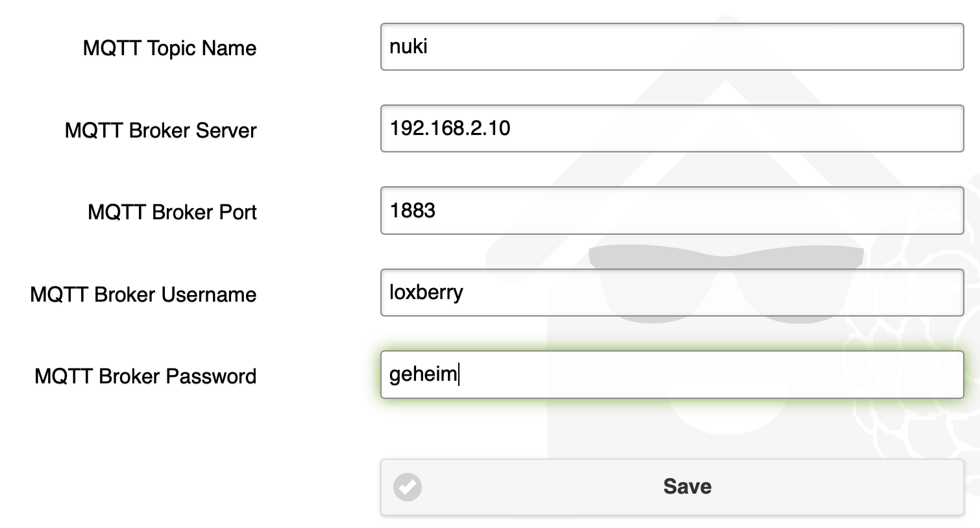Viewport: 980px width, 528px height.
Task: Place cursor in the word "geheim"
Action: pyautogui.click(x=423, y=374)
